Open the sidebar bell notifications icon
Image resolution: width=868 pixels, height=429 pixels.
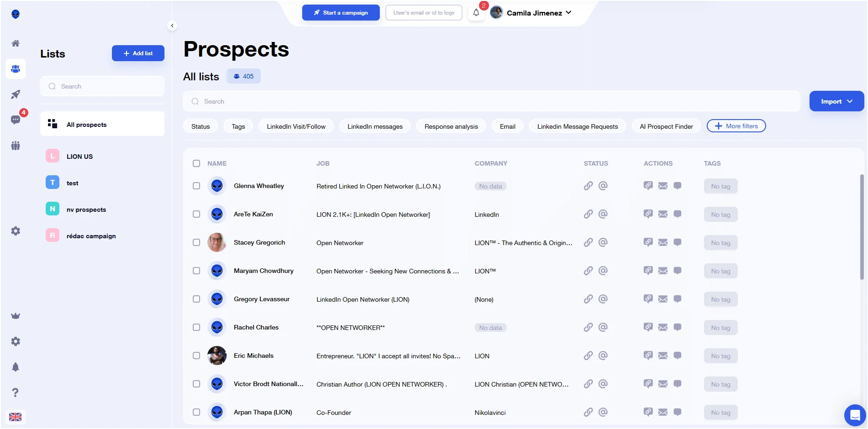click(x=16, y=367)
